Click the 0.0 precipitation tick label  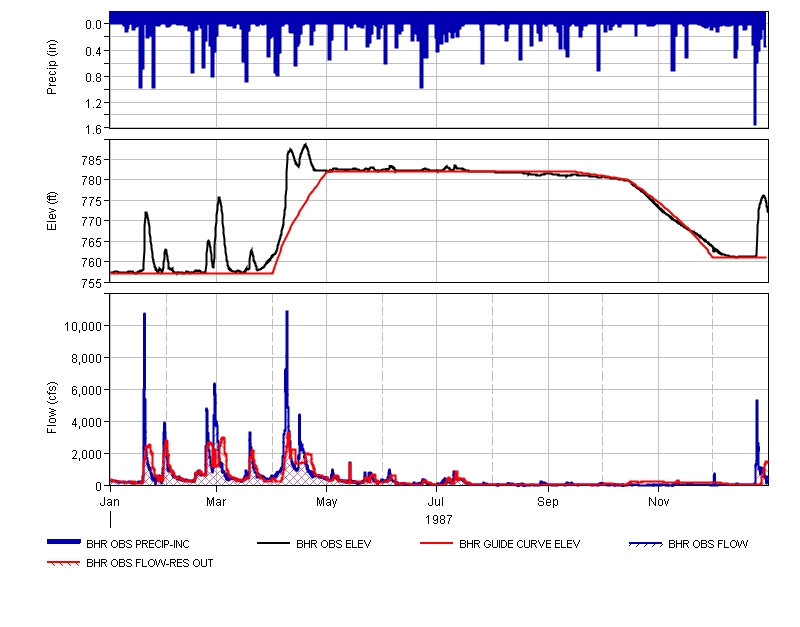point(93,24)
